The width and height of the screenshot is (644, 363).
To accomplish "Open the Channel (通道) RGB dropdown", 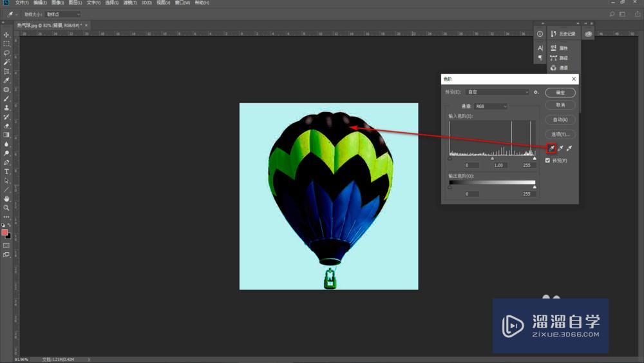I will 491,106.
